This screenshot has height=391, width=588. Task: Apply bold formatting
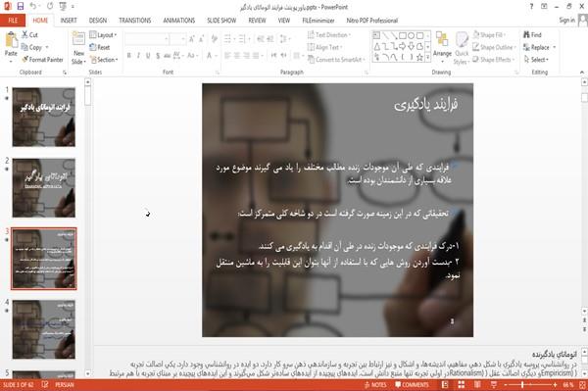(x=129, y=56)
